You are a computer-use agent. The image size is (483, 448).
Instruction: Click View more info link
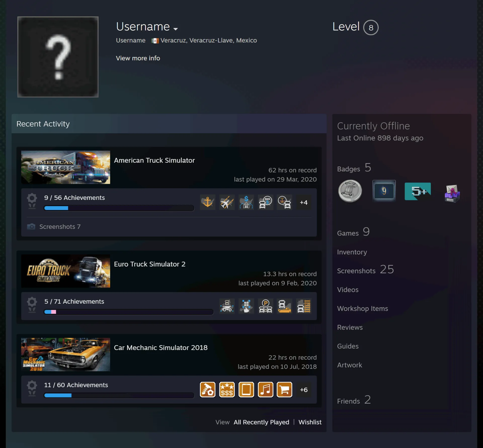[138, 58]
